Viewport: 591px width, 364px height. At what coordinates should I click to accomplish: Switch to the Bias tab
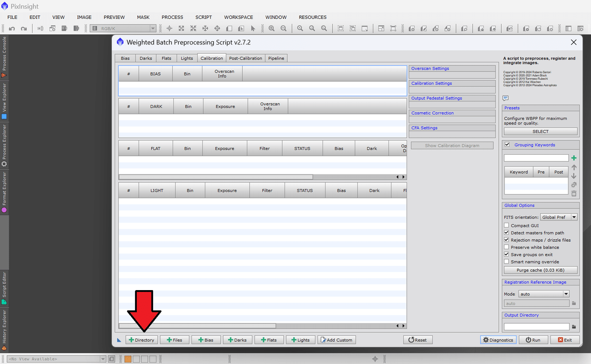click(x=125, y=58)
